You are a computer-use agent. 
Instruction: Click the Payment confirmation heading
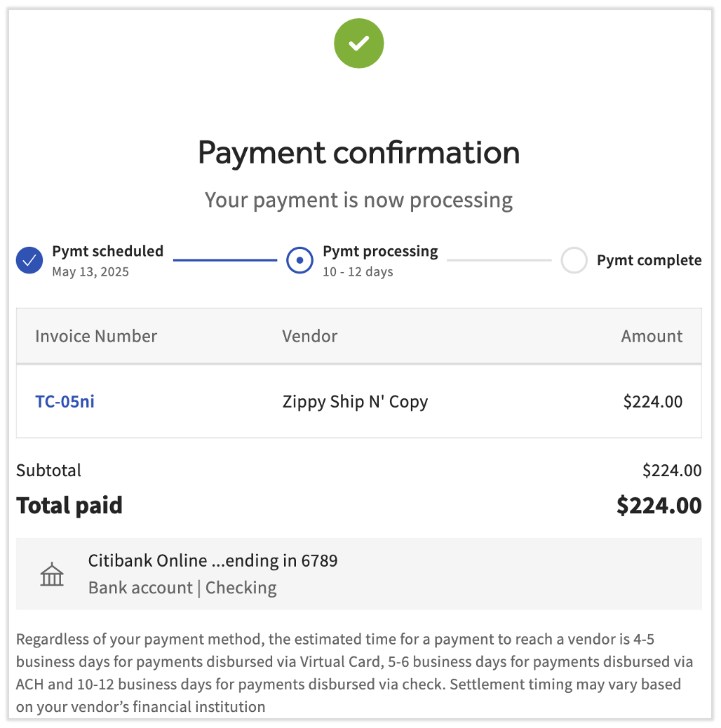point(358,152)
